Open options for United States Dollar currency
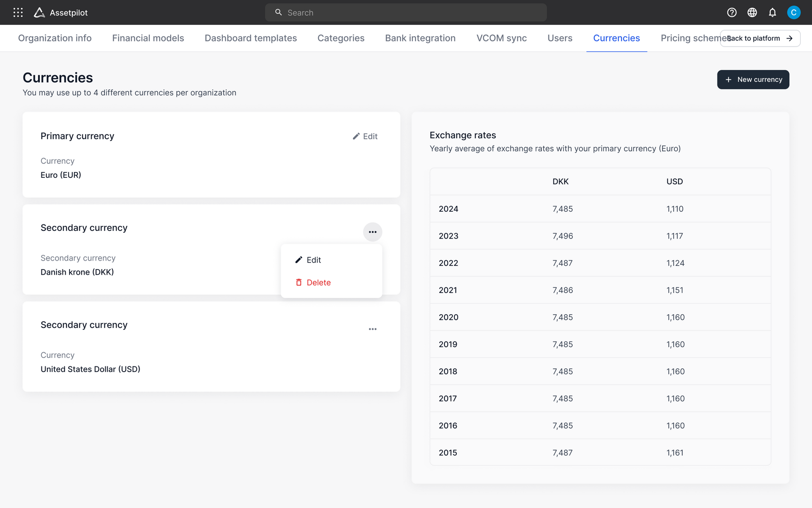The image size is (812, 508). point(373,329)
